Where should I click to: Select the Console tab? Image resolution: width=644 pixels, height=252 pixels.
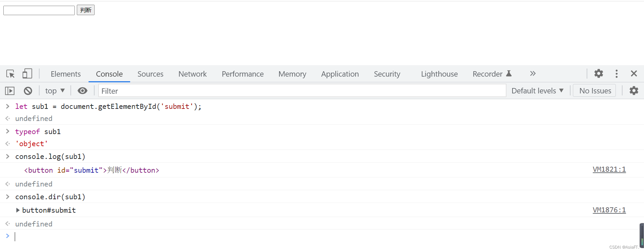tap(109, 74)
